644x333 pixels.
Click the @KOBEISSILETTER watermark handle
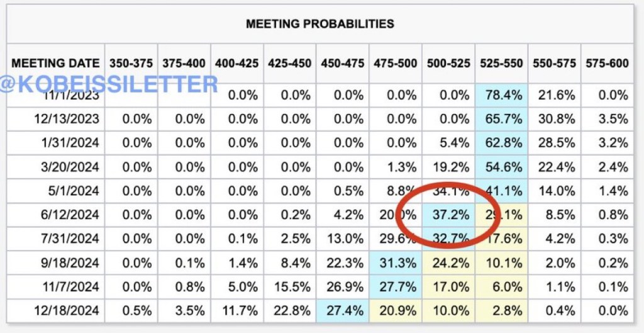[x=109, y=84]
